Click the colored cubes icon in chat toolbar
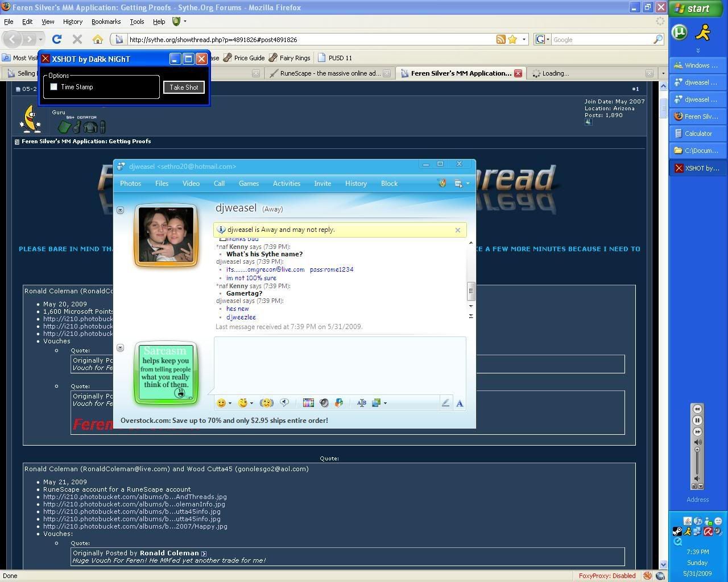The width and height of the screenshot is (728, 582). 339,403
